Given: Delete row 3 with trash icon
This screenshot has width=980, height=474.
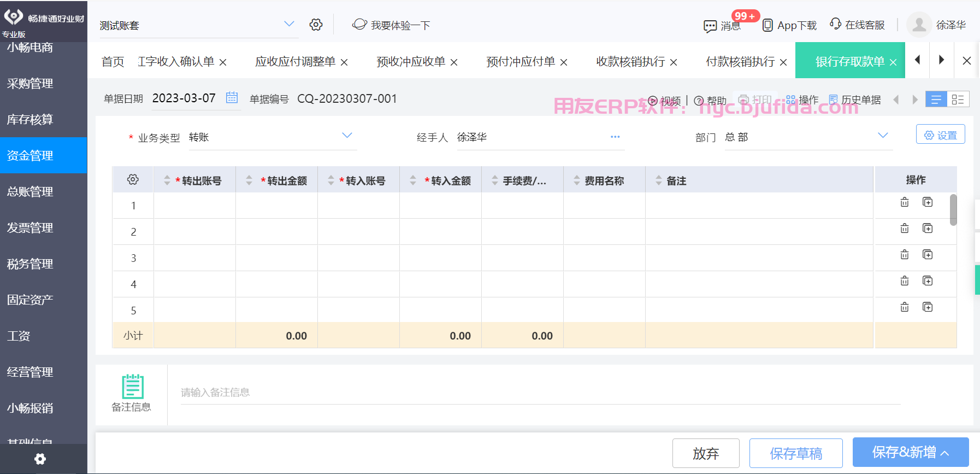Looking at the screenshot, I should (905, 255).
